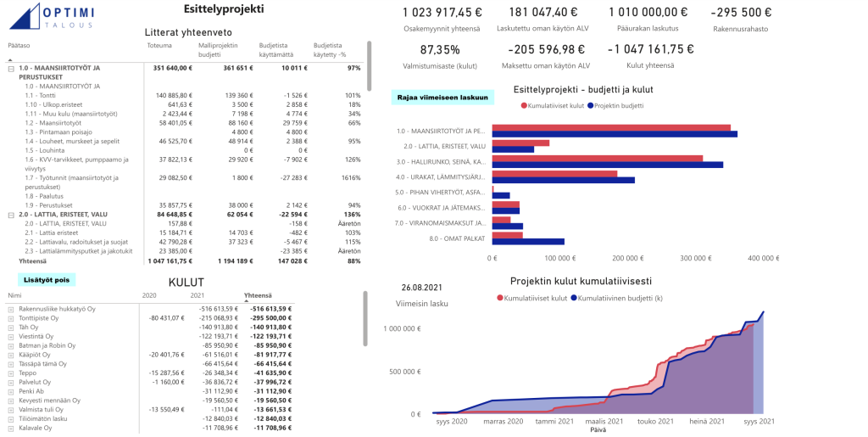Click the Päätaso sort arrow icon
868x437 pixels.
click(x=10, y=60)
